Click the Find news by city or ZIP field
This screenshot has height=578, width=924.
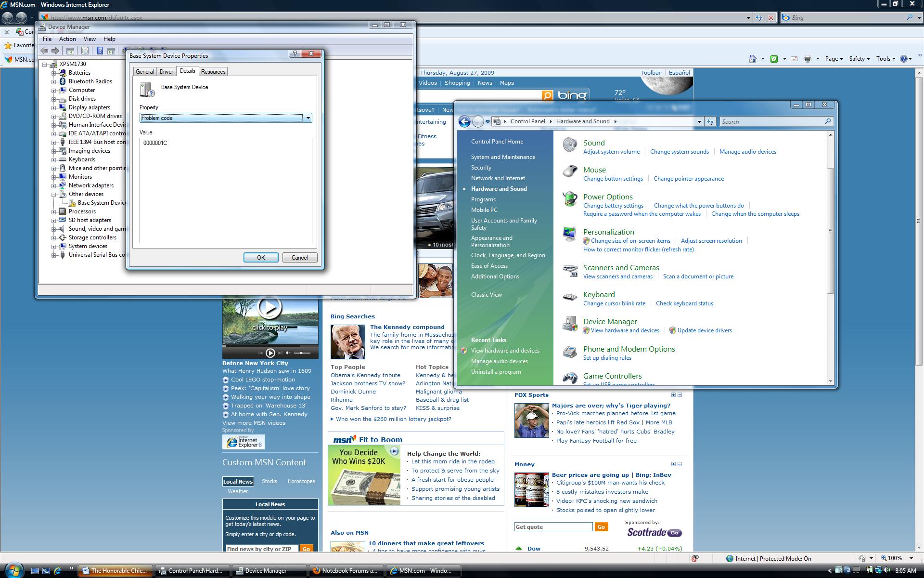[261, 549]
